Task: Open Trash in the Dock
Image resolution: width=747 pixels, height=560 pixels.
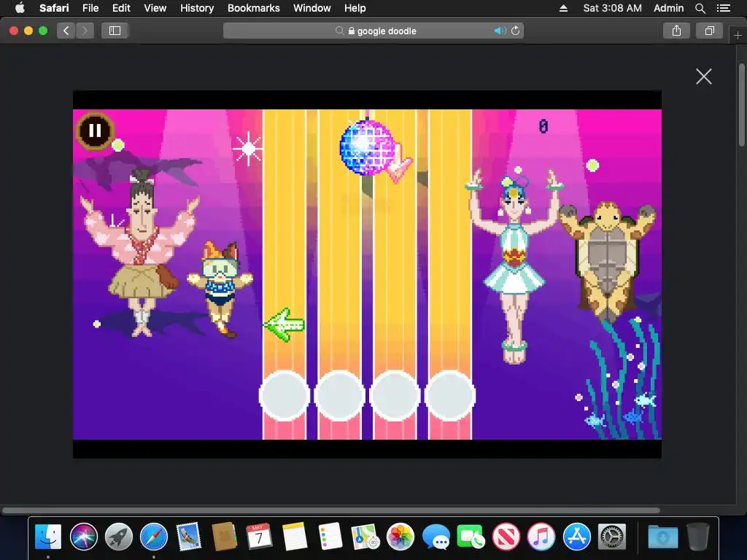Action: pos(698,537)
